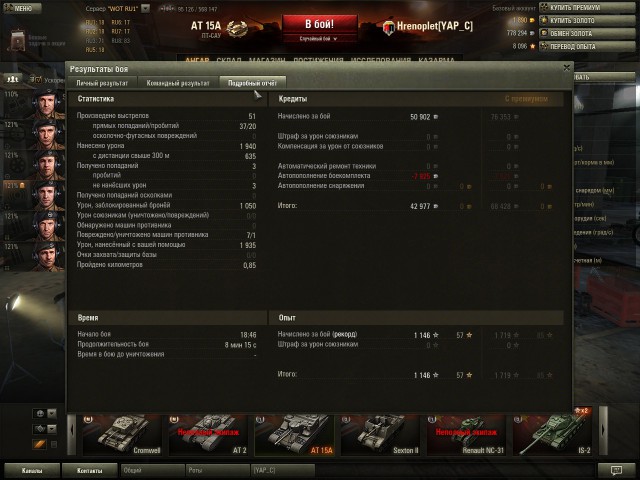This screenshot has height=480, width=640.
Task: Switch to the Личный результат tab
Action: pyautogui.click(x=102, y=83)
